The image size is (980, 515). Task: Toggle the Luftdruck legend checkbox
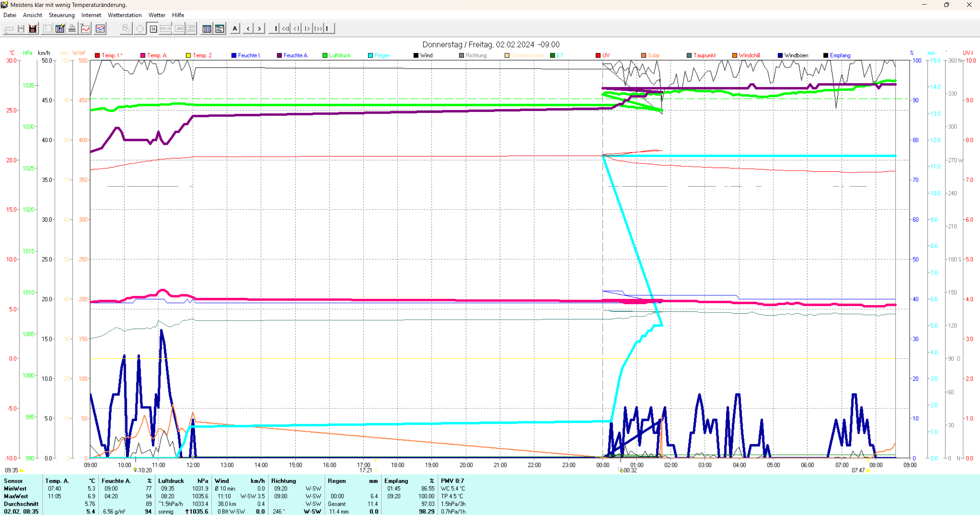[x=325, y=55]
